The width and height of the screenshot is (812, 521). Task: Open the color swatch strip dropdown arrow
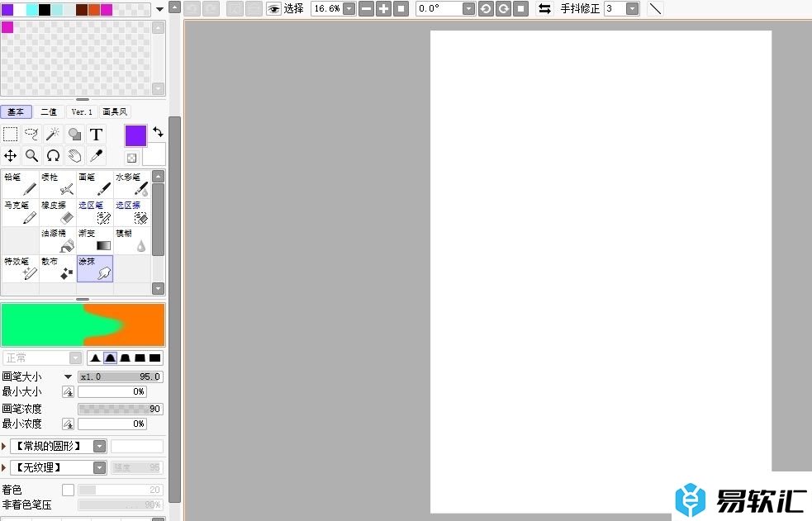(160, 9)
